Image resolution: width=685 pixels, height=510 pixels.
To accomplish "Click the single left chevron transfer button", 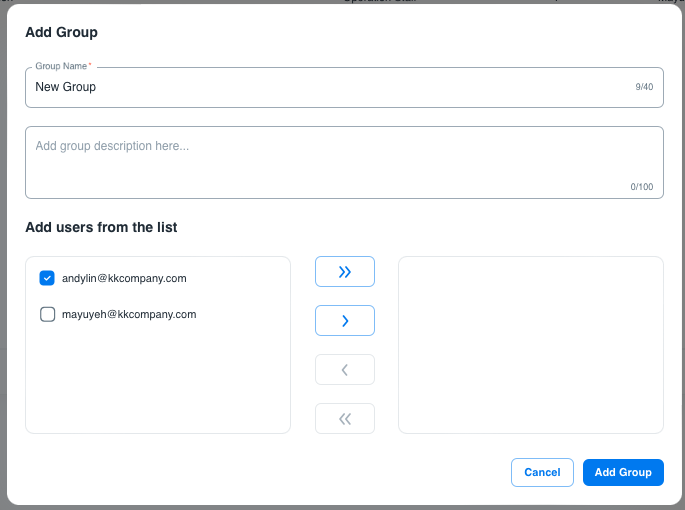I will (345, 370).
